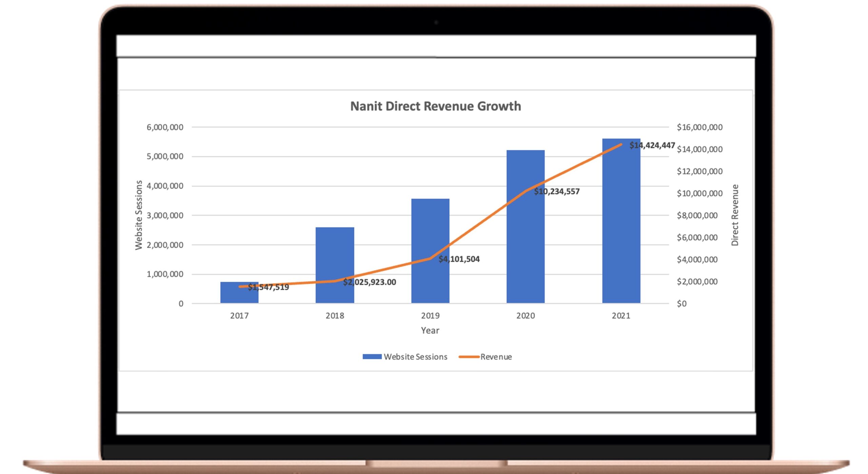The width and height of the screenshot is (868, 474).
Task: Click the 2017 year axis label
Action: [x=239, y=316]
